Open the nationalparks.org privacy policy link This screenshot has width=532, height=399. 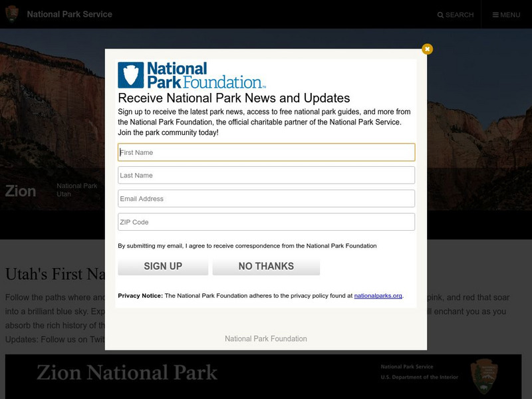(378, 296)
